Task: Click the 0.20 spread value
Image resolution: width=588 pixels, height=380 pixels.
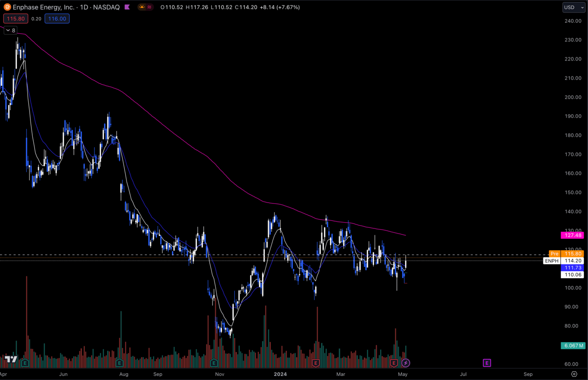Action: point(36,19)
